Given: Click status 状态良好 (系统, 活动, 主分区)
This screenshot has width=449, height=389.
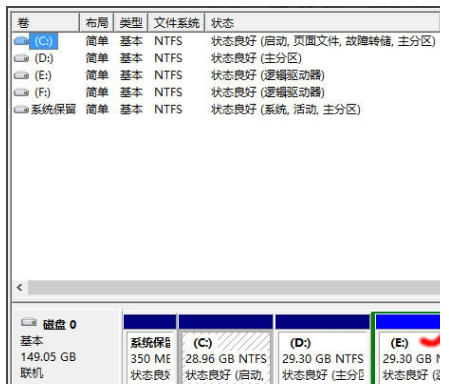Looking at the screenshot, I should 285,109.
